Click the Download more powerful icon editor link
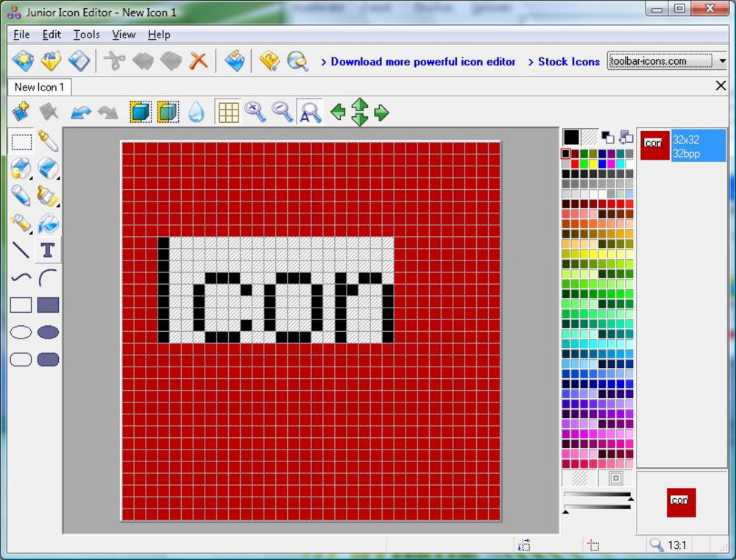 (x=419, y=62)
